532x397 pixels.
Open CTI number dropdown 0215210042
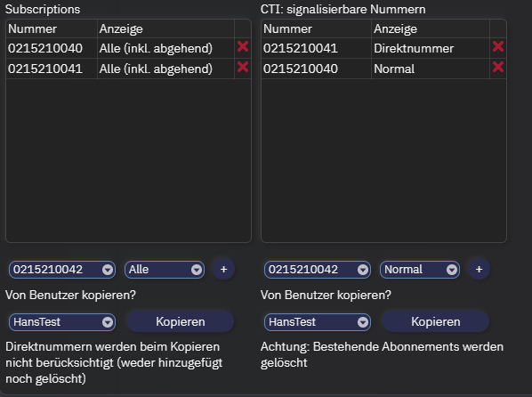318,270
